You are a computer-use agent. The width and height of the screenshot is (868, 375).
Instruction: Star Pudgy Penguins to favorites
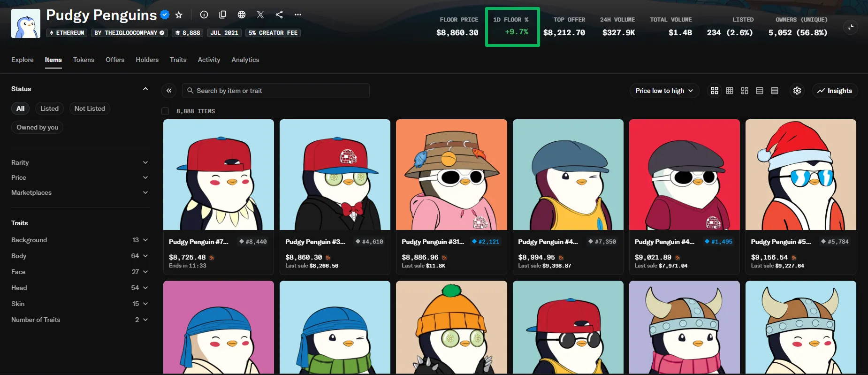click(x=179, y=15)
